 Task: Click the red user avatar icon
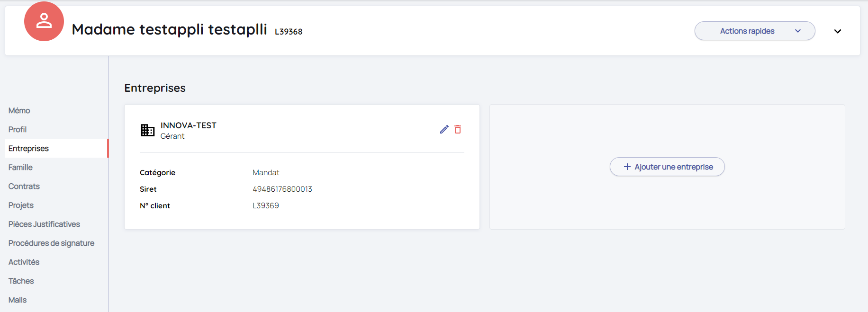click(44, 21)
